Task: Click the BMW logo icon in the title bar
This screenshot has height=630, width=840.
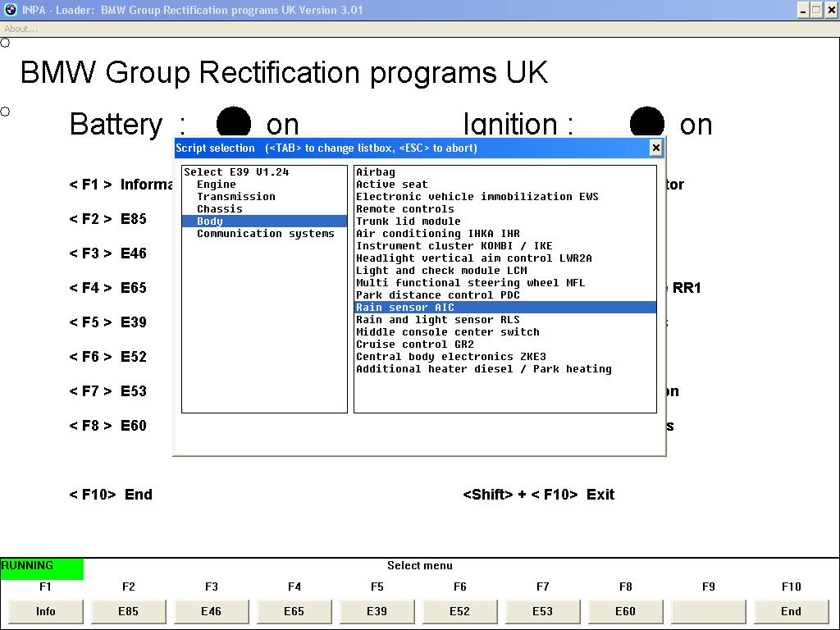Action: tap(10, 10)
